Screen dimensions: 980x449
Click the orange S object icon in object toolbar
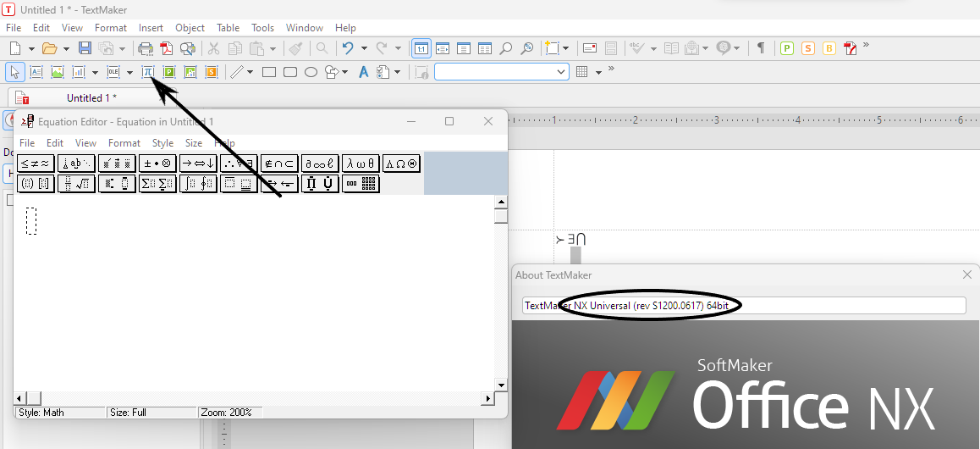[x=212, y=72]
